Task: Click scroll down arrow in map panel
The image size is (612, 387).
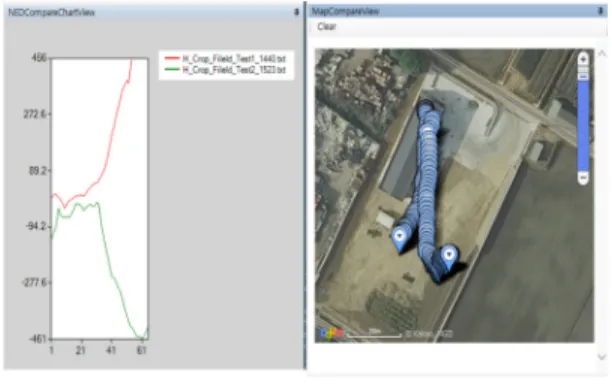Action: [x=601, y=357]
